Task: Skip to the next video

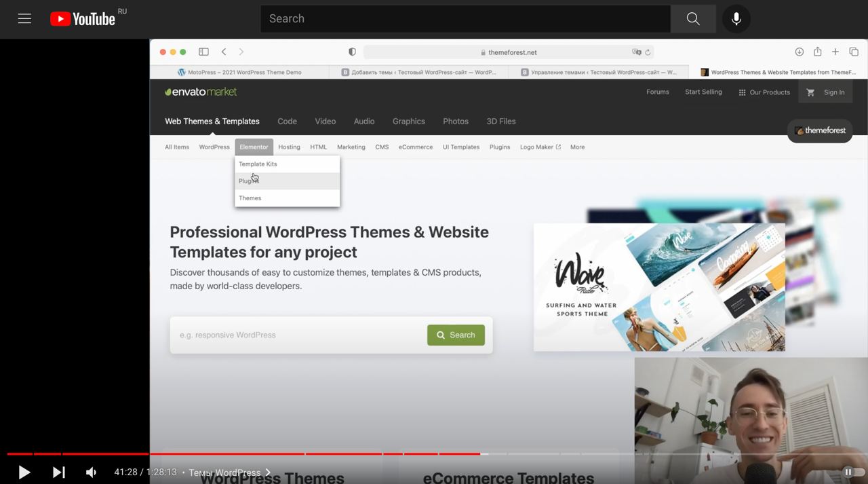Action: tap(59, 472)
